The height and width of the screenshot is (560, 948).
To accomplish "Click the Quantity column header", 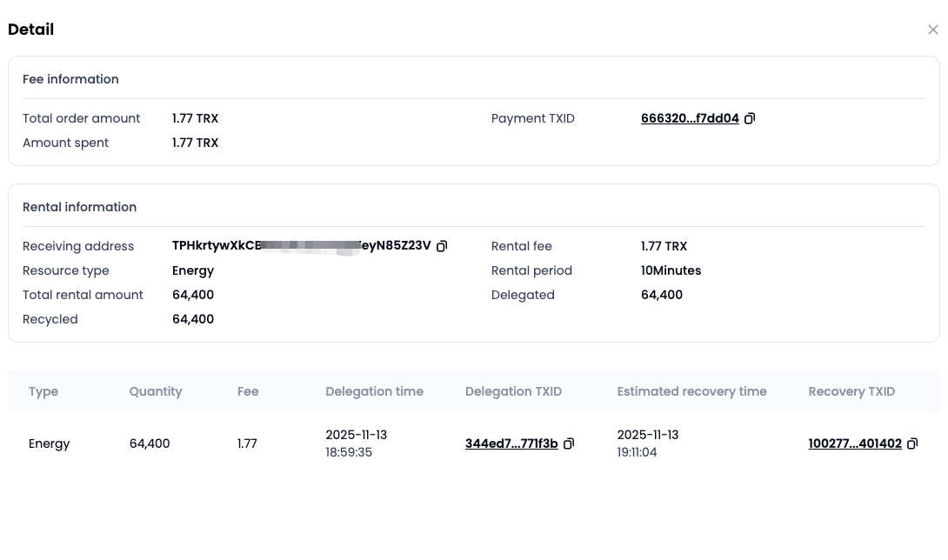I will click(x=156, y=391).
